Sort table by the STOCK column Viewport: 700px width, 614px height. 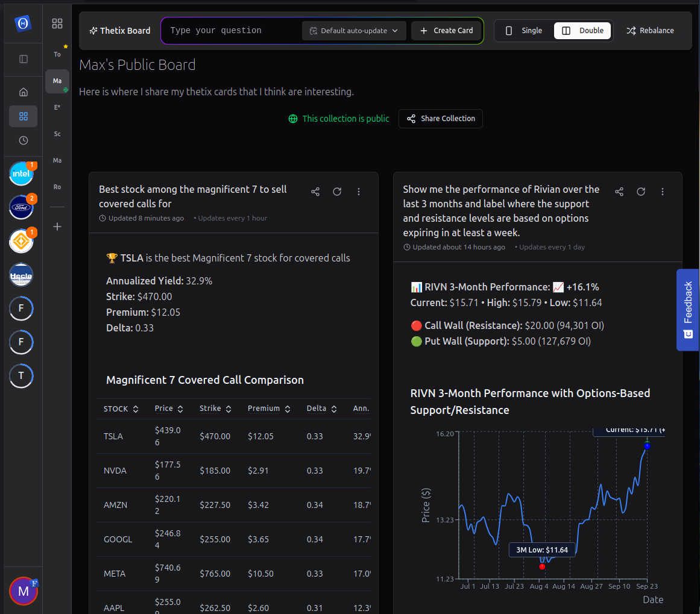click(x=121, y=409)
